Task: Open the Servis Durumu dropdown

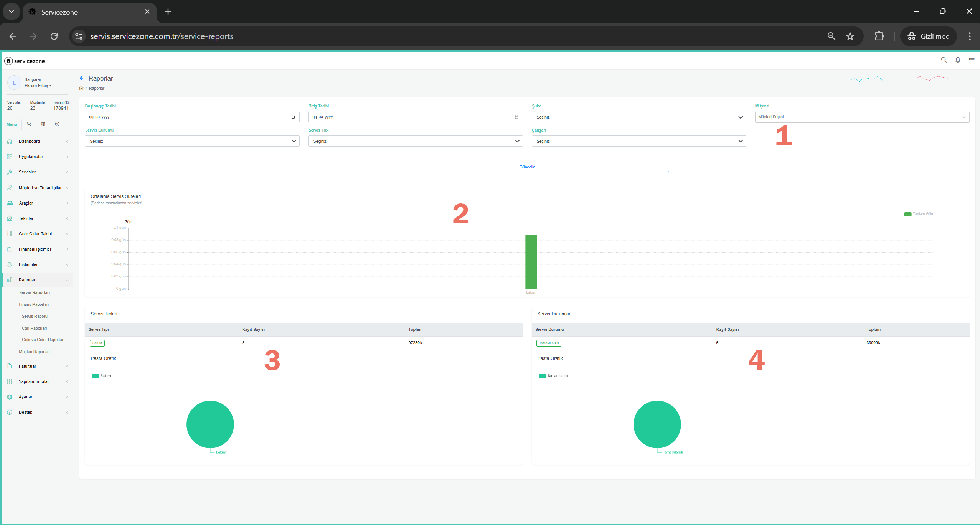Action: tap(192, 141)
